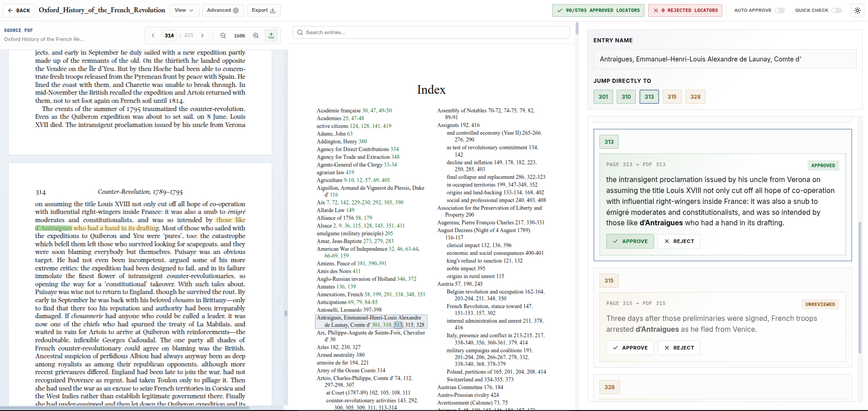Toggle the theme with the sun icon
The width and height of the screenshot is (868, 411).
coord(858,10)
